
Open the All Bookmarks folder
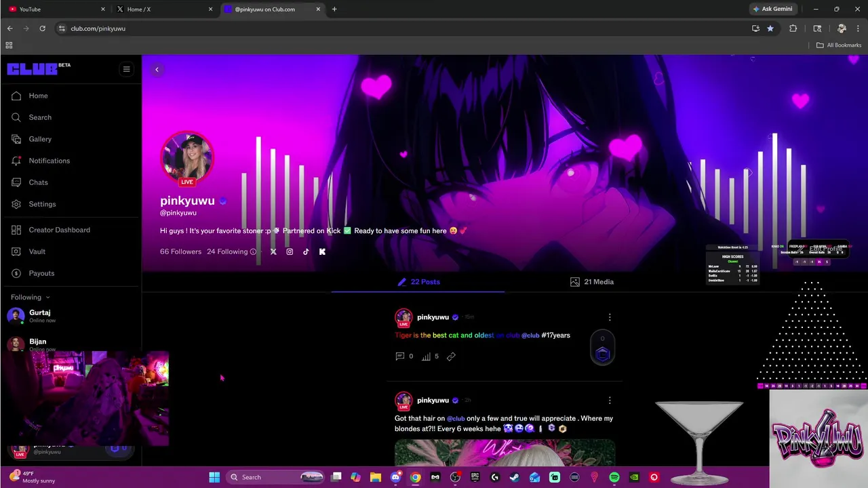click(839, 45)
